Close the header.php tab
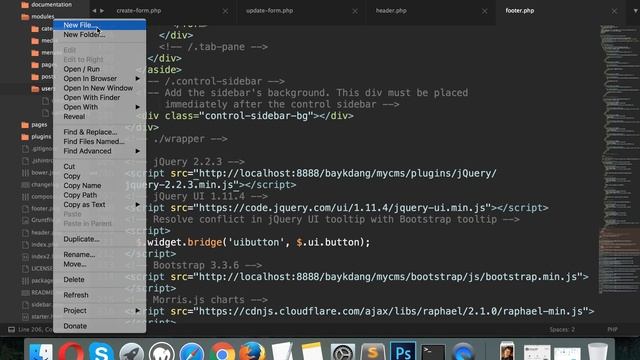 (x=484, y=11)
